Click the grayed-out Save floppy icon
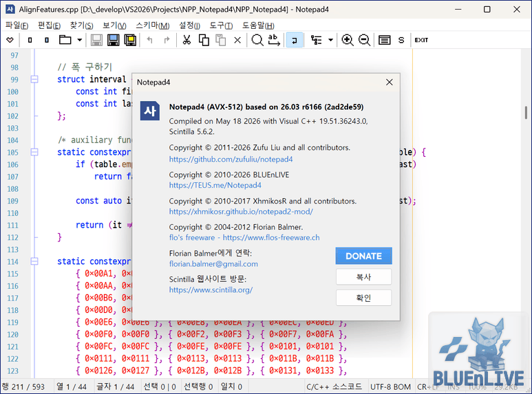The height and width of the screenshot is (394, 532). point(96,40)
